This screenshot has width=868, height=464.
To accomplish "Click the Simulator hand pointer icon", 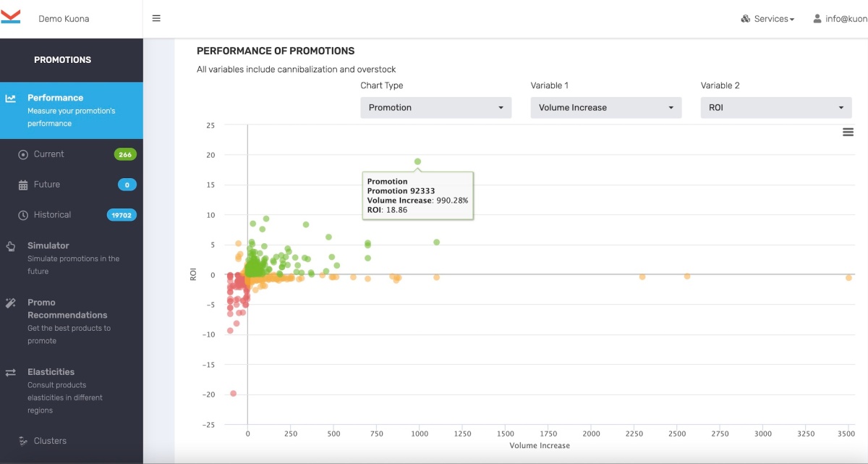I will pyautogui.click(x=11, y=246).
